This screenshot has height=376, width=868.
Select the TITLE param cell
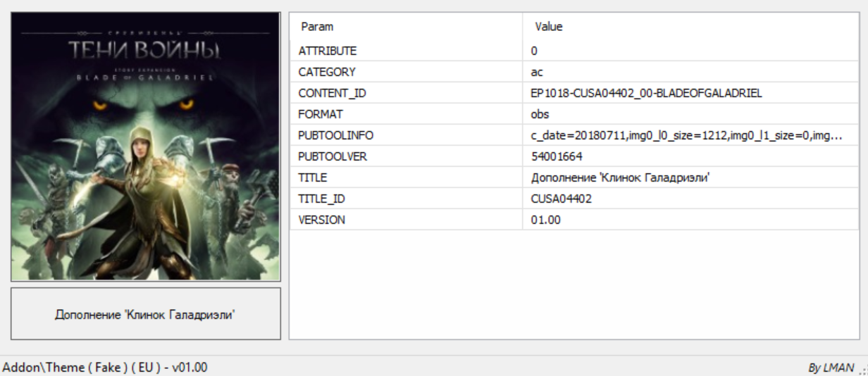click(x=406, y=177)
